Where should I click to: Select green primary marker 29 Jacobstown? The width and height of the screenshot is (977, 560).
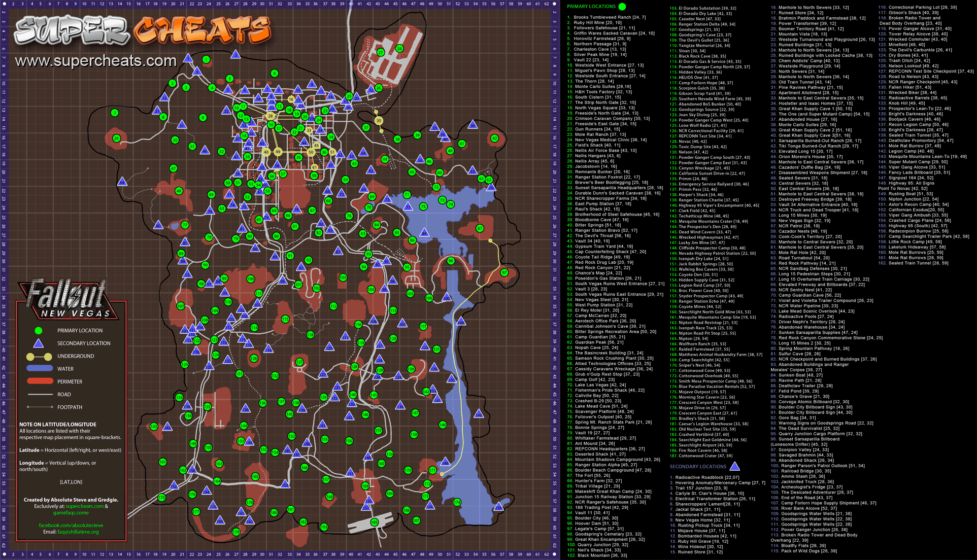point(117,138)
